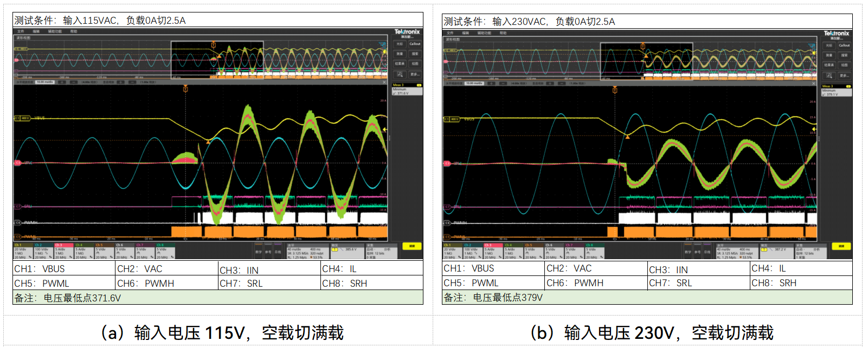Open 搜索 (Search) in 230VAC scope

[x=844, y=55]
